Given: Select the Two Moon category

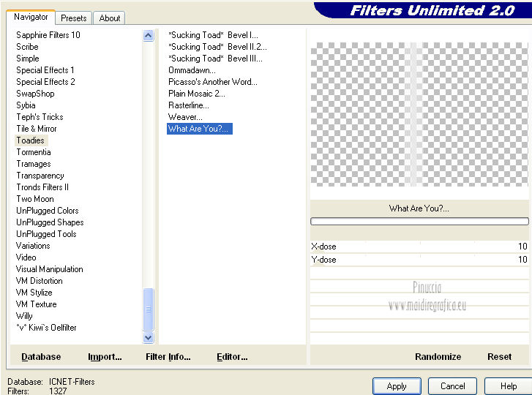Looking at the screenshot, I should pyautogui.click(x=35, y=199).
